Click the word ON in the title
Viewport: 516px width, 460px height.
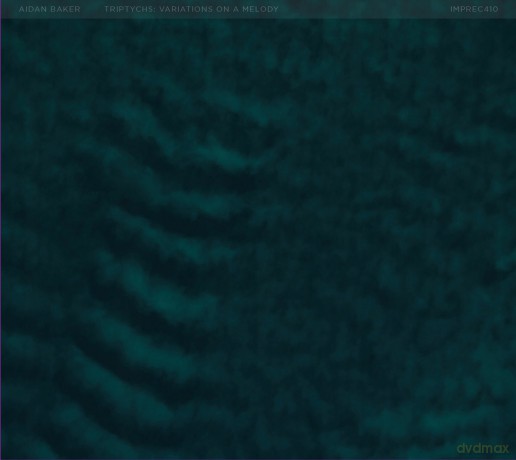click(223, 9)
